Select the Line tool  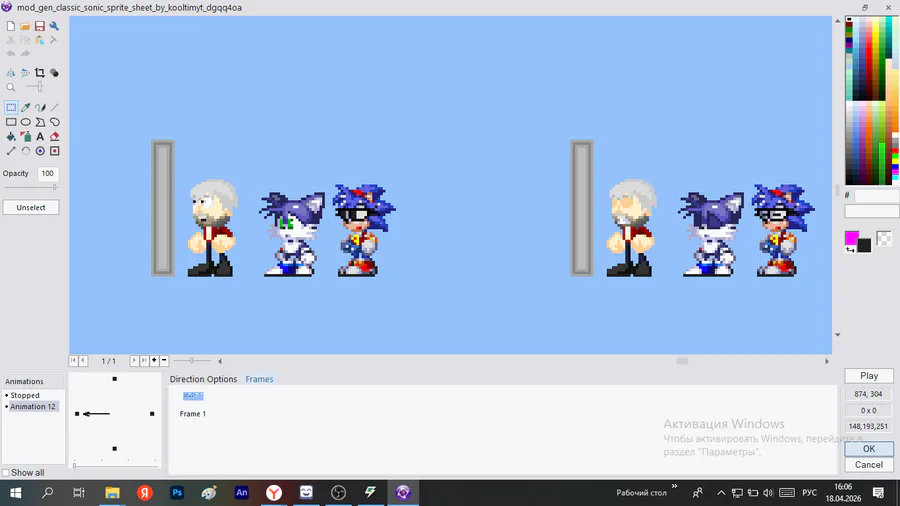pyautogui.click(x=55, y=107)
